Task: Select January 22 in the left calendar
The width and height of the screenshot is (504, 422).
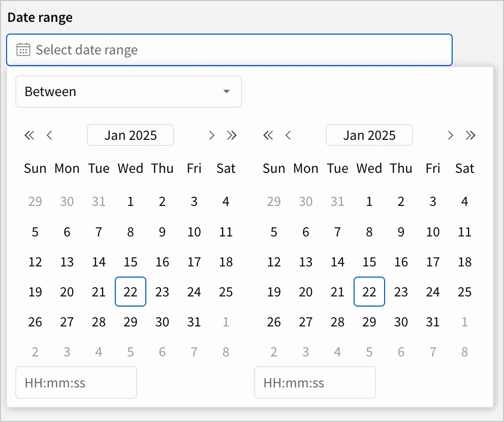Action: point(131,292)
